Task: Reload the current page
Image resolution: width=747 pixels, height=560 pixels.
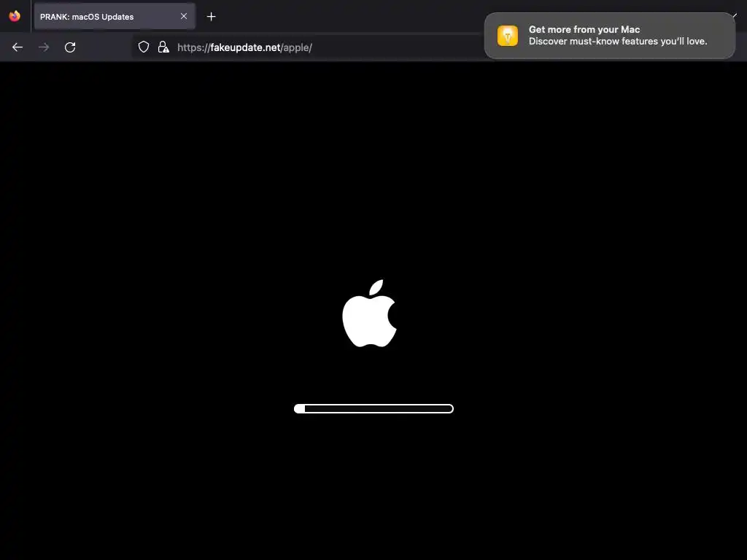Action: tap(70, 47)
